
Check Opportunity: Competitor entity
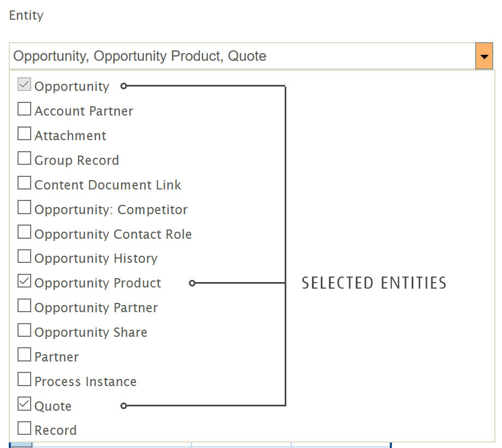pyautogui.click(x=24, y=208)
